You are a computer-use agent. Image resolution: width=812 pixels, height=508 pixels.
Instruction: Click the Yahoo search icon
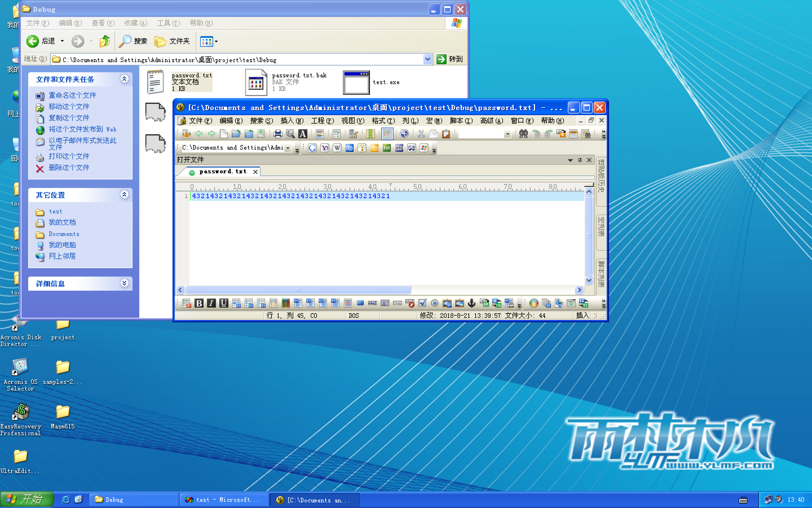coord(325,148)
